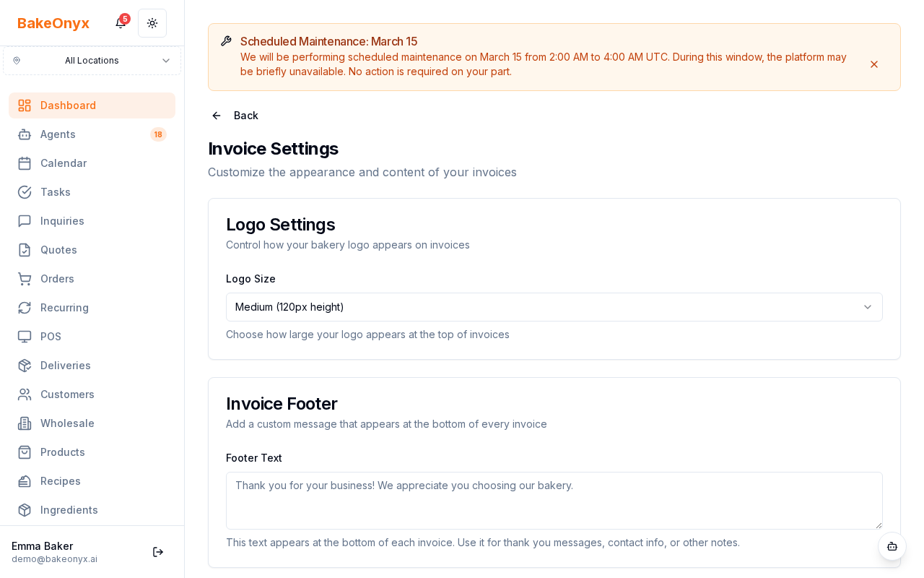
Task: Open the Recurring page
Action: [x=92, y=308]
